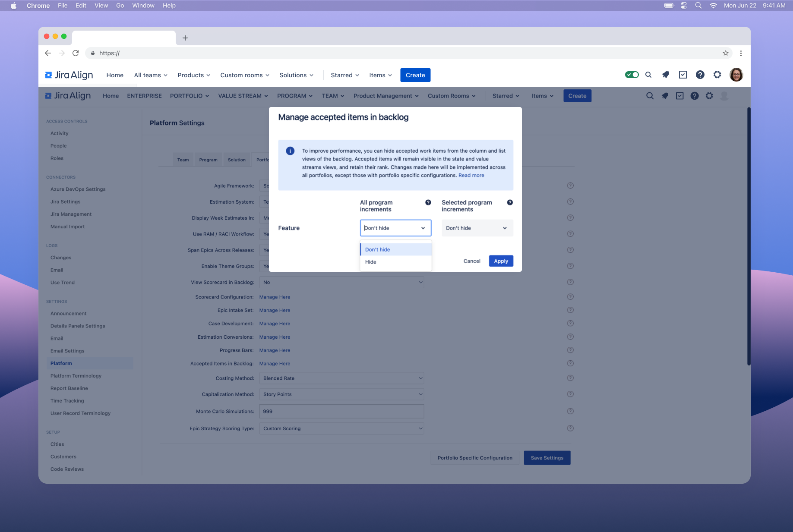The height and width of the screenshot is (532, 793).
Task: Switch to the Solution settings tab
Action: tap(237, 159)
